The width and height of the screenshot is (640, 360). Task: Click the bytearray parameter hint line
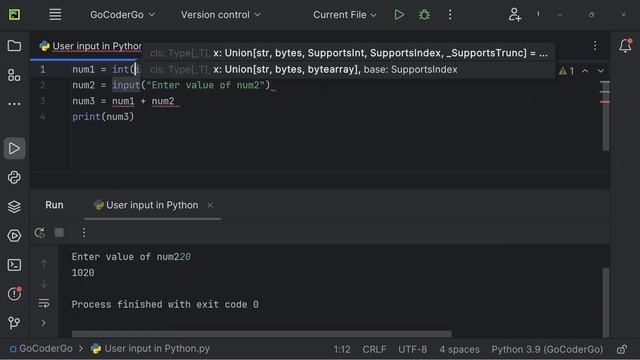[303, 69]
